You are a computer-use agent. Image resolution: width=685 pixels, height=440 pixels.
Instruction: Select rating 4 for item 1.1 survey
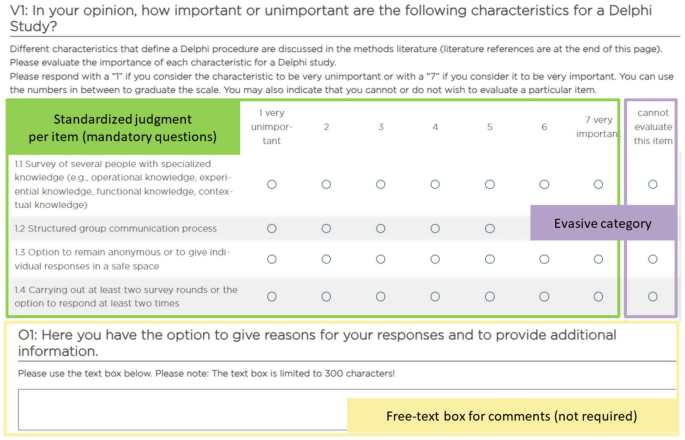point(435,184)
